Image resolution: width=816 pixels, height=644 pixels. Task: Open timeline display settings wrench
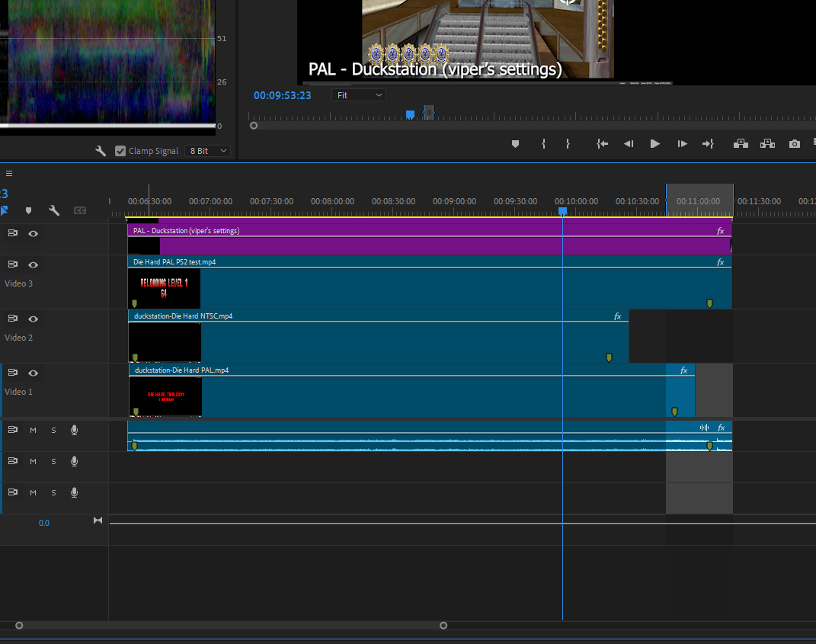(x=54, y=210)
